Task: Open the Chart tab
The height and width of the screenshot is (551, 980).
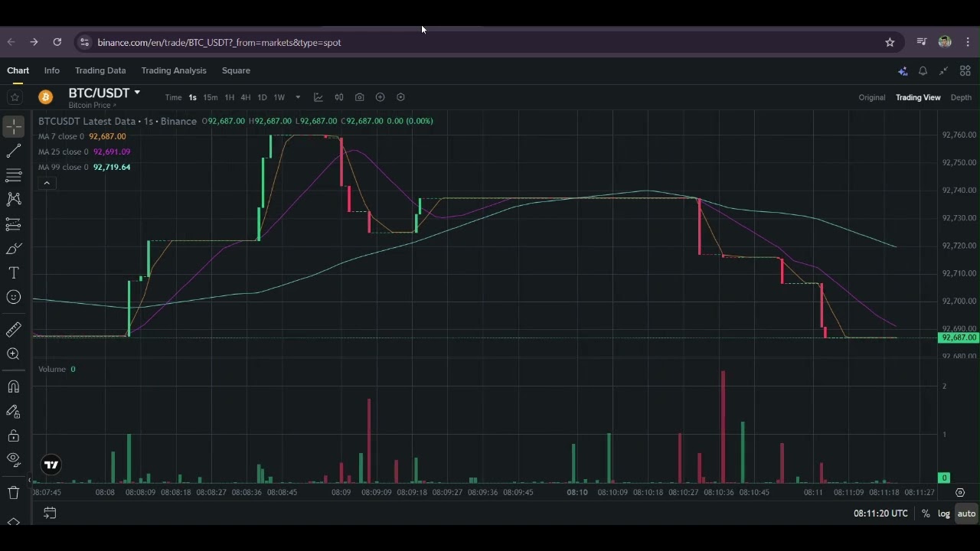Action: click(x=18, y=70)
